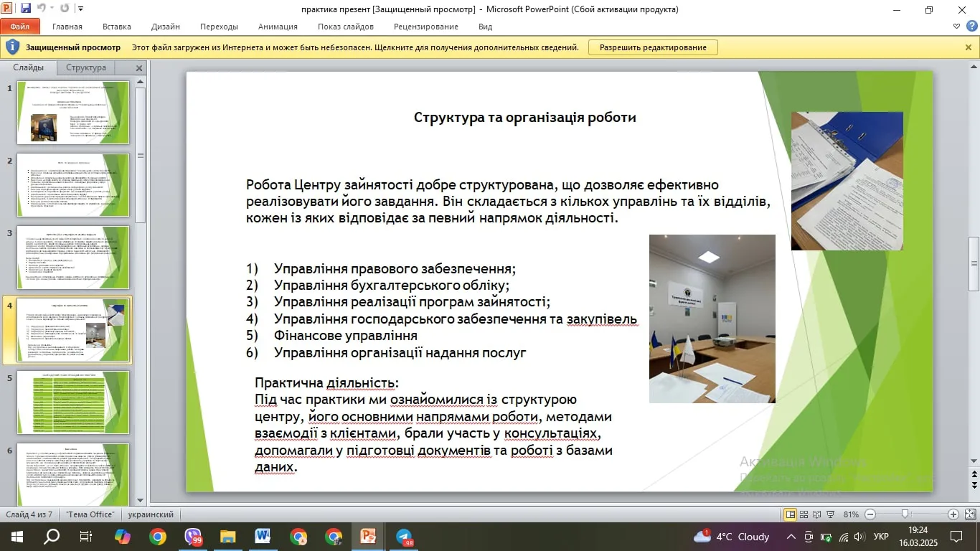Open the Переходы ribbon tab
The height and width of the screenshot is (551, 980).
click(x=219, y=27)
